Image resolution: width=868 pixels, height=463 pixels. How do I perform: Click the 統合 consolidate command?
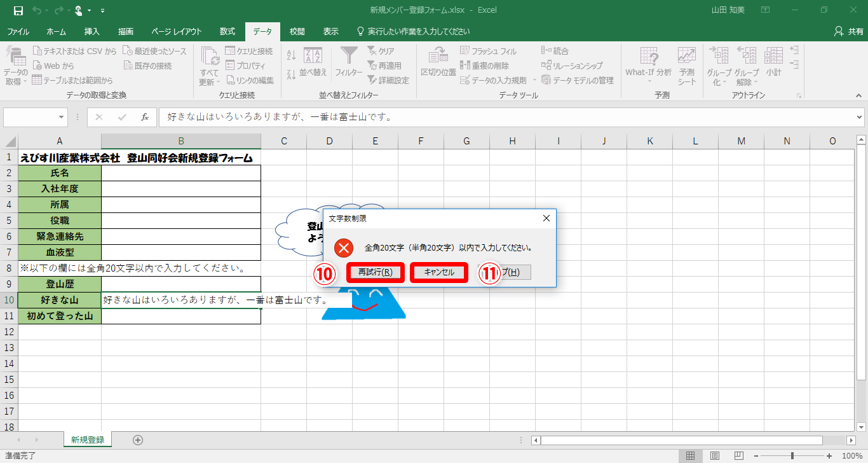[x=555, y=51]
